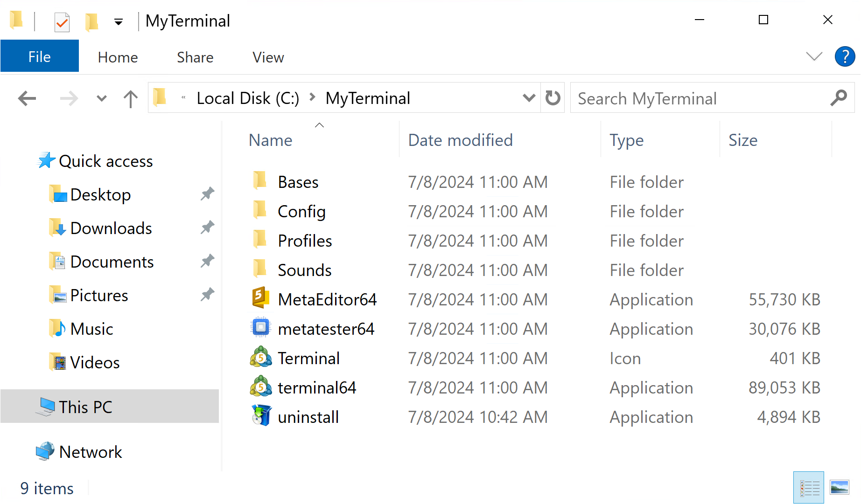Click the 'uninstall' file name
Screen dimensions: 861x504
point(308,416)
